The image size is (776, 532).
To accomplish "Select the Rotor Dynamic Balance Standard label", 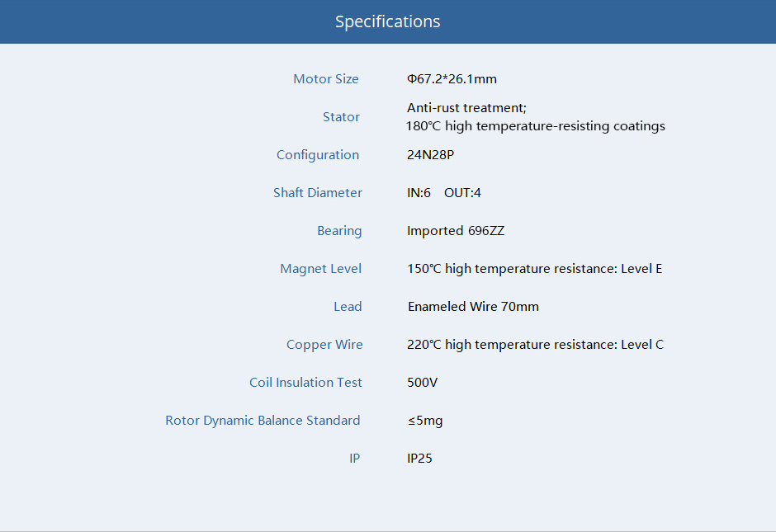I will 263,421.
